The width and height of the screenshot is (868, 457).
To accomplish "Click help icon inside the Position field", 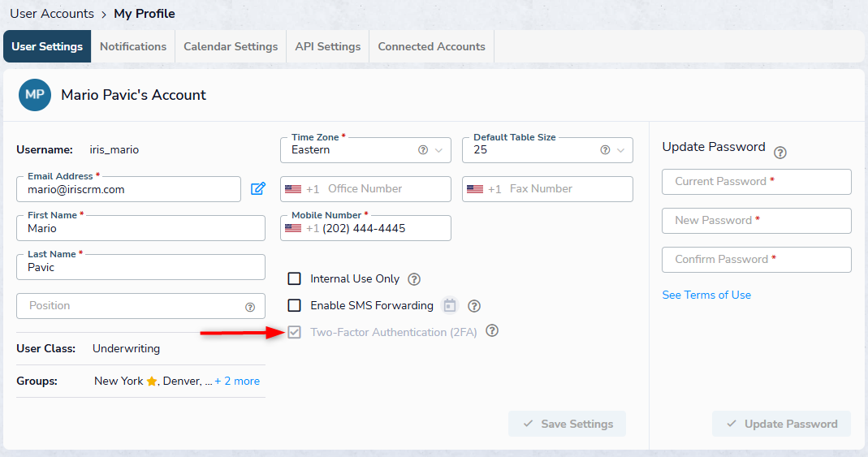I will (250, 307).
